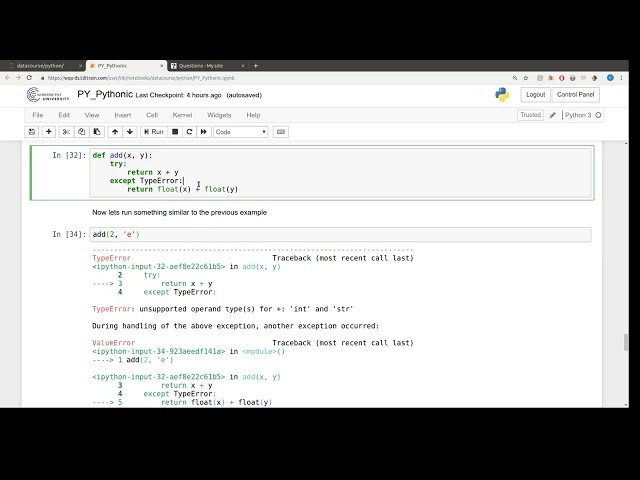Open the Widgets menu

tap(219, 115)
